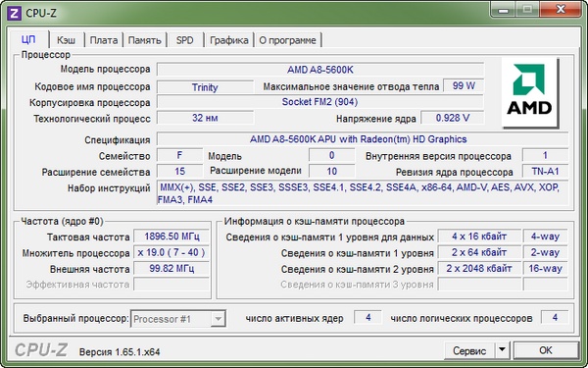Select the extended model value 10
Image resolution: width=588 pixels, height=368 pixels.
[331, 171]
